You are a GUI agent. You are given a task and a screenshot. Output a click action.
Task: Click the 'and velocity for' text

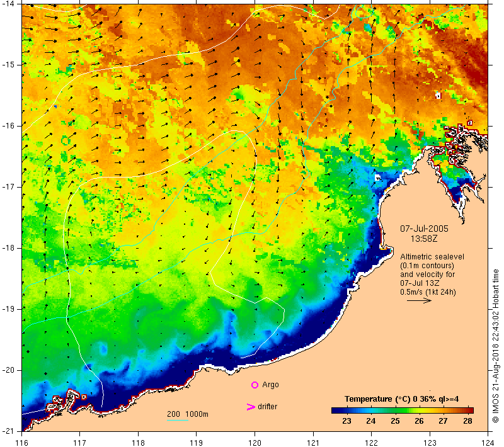[428, 274]
